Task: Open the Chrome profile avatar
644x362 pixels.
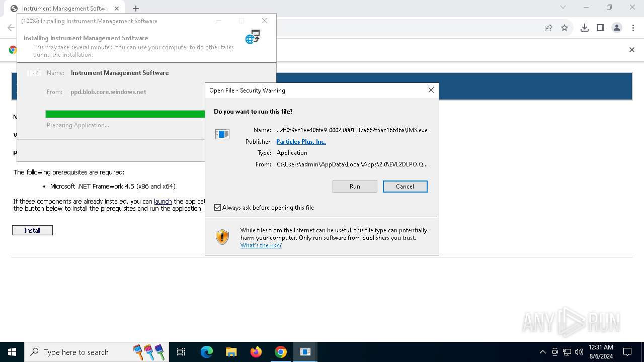Action: (617, 28)
